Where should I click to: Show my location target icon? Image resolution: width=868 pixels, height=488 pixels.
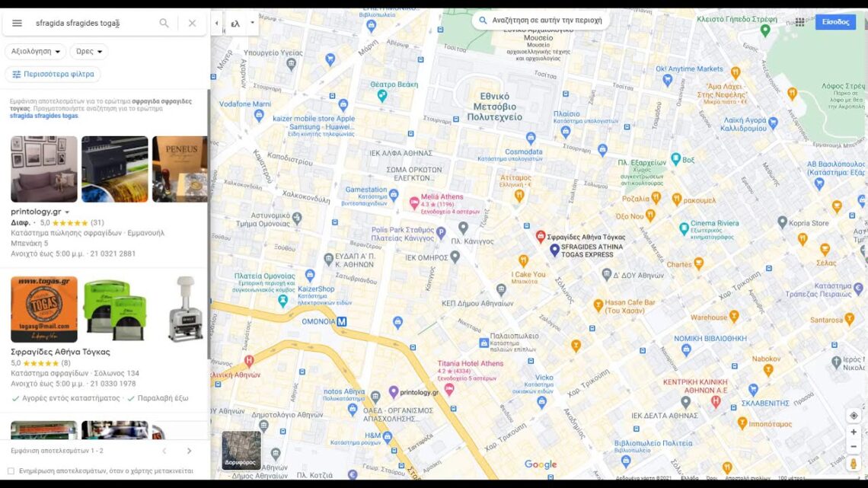[x=854, y=416]
